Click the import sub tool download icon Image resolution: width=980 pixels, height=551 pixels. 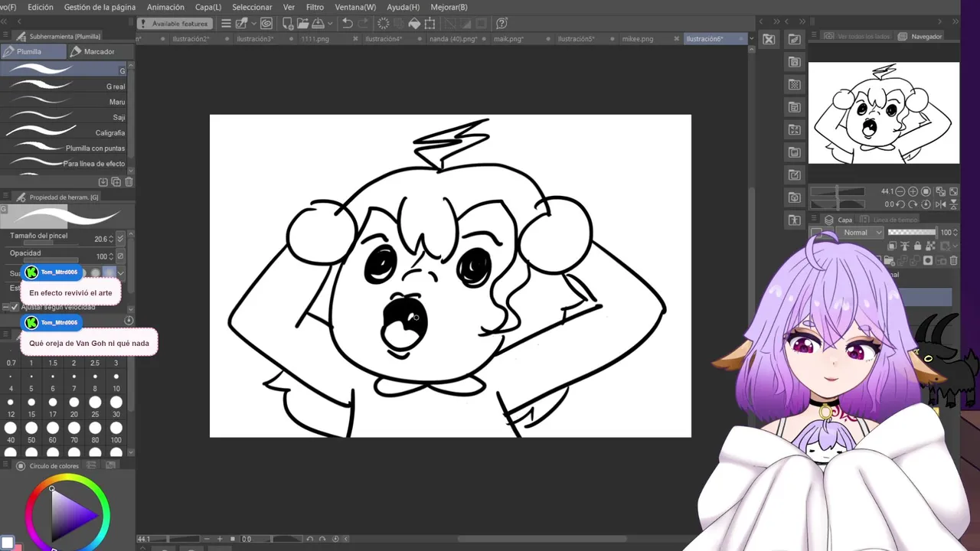pyautogui.click(x=103, y=181)
